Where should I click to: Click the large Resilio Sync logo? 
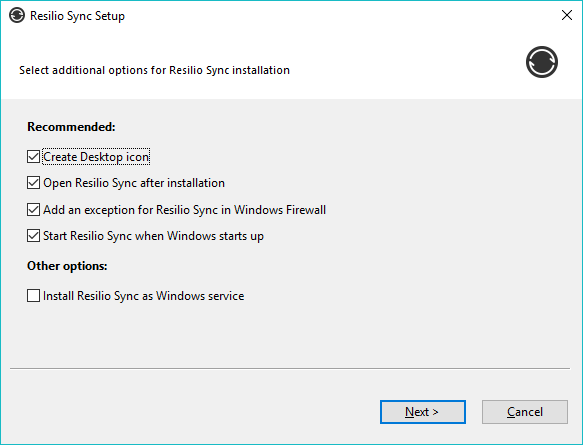(x=542, y=62)
